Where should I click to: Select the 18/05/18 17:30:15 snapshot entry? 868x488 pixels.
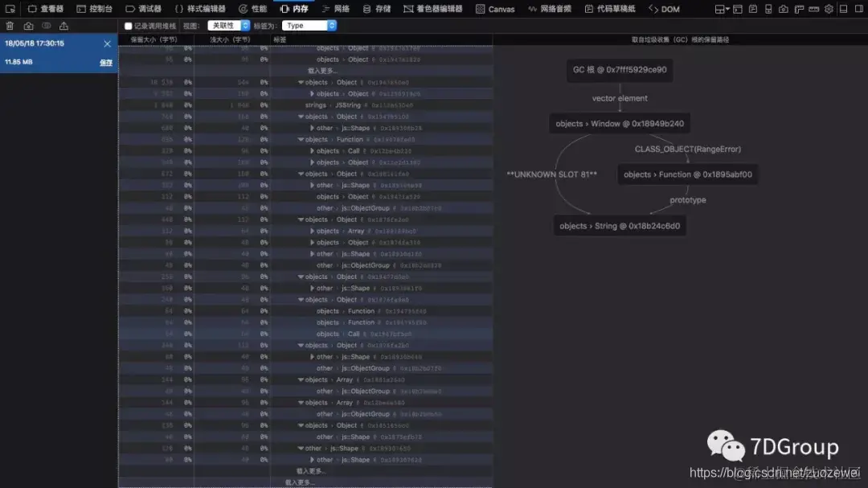pyautogui.click(x=59, y=53)
